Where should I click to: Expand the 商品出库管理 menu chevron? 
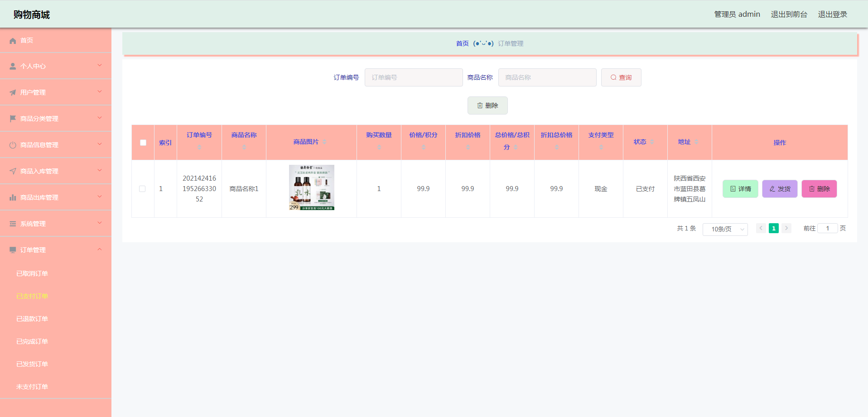[x=100, y=197]
